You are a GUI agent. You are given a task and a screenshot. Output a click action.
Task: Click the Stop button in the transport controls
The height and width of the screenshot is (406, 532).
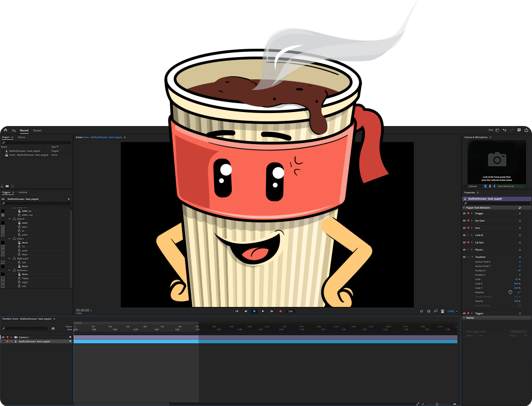pyautogui.click(x=254, y=311)
